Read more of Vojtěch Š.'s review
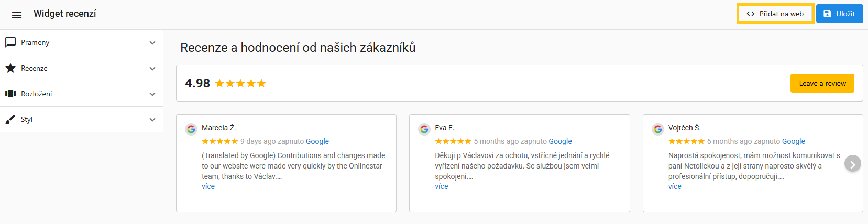 pos(675,186)
